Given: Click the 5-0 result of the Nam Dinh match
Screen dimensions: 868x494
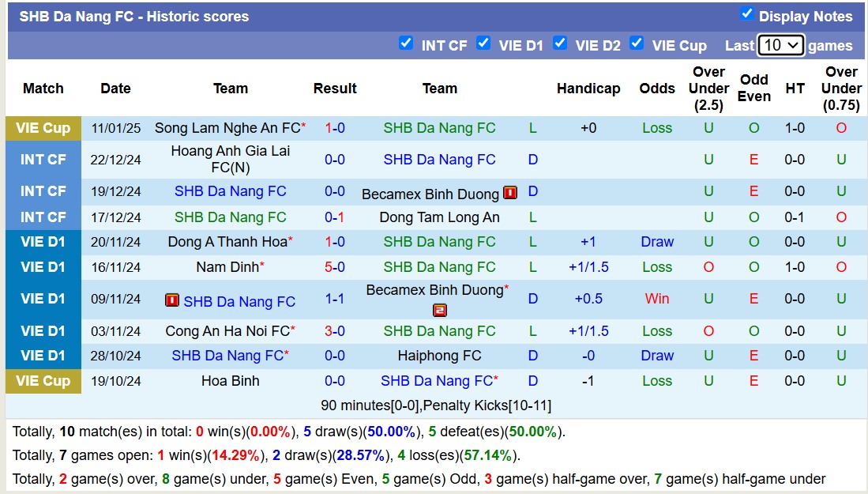Looking at the screenshot, I should click(335, 267).
